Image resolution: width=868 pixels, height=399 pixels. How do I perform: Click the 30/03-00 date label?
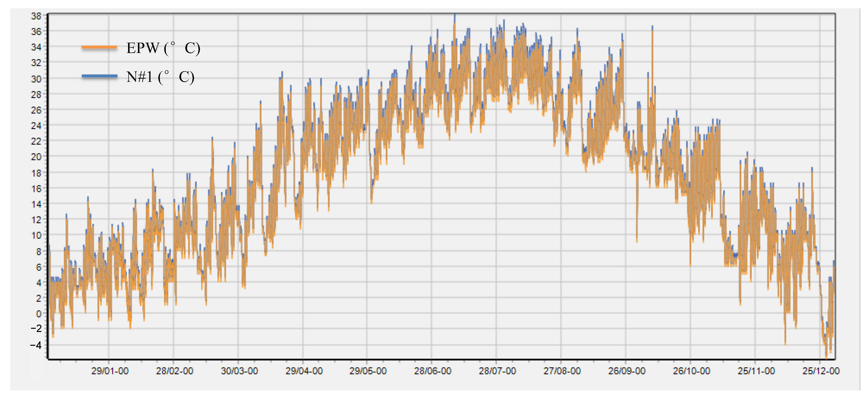[x=239, y=371]
